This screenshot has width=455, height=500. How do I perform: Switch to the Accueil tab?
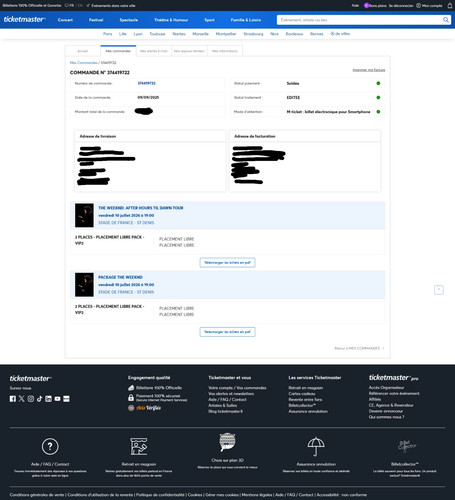pos(83,51)
